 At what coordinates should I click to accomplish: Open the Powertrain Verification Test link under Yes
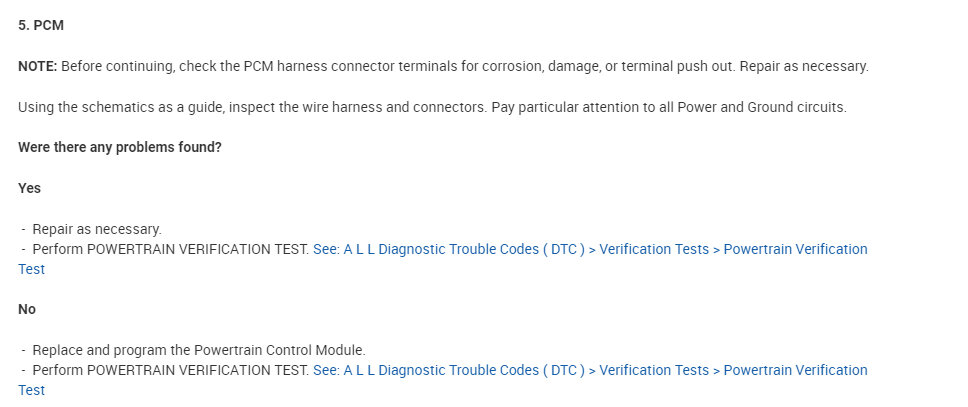tap(795, 249)
